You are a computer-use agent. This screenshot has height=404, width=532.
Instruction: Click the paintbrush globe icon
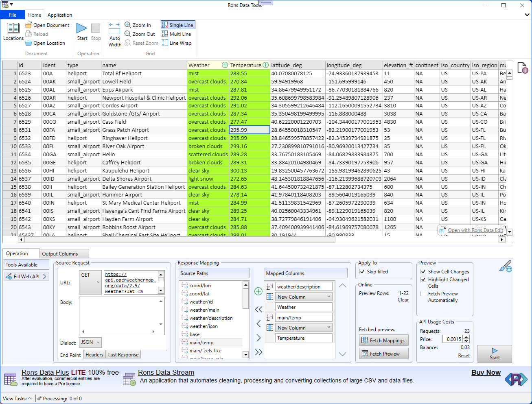coord(506,266)
